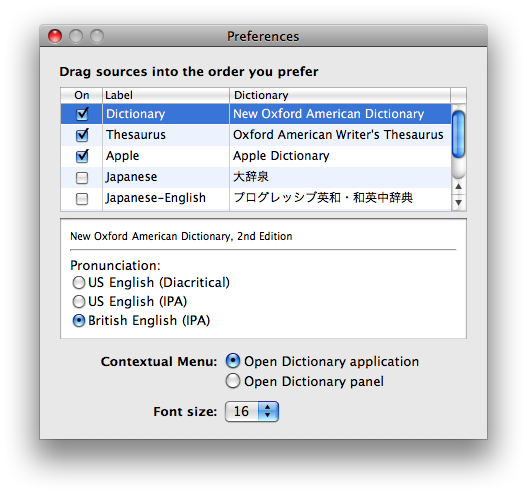Uncheck the Dictionary source checkbox
527x494 pixels.
coord(82,114)
